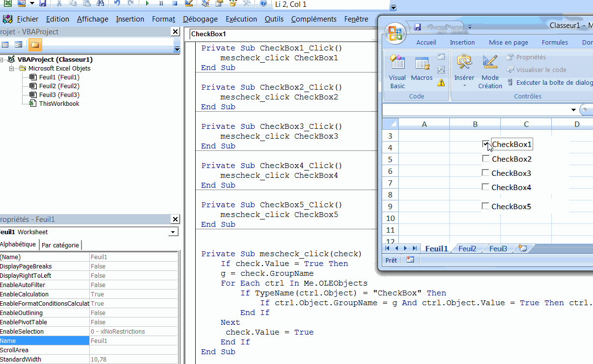Image resolution: width=593 pixels, height=364 pixels.
Task: Click View Object icon in Project panel
Action: [x=19, y=45]
